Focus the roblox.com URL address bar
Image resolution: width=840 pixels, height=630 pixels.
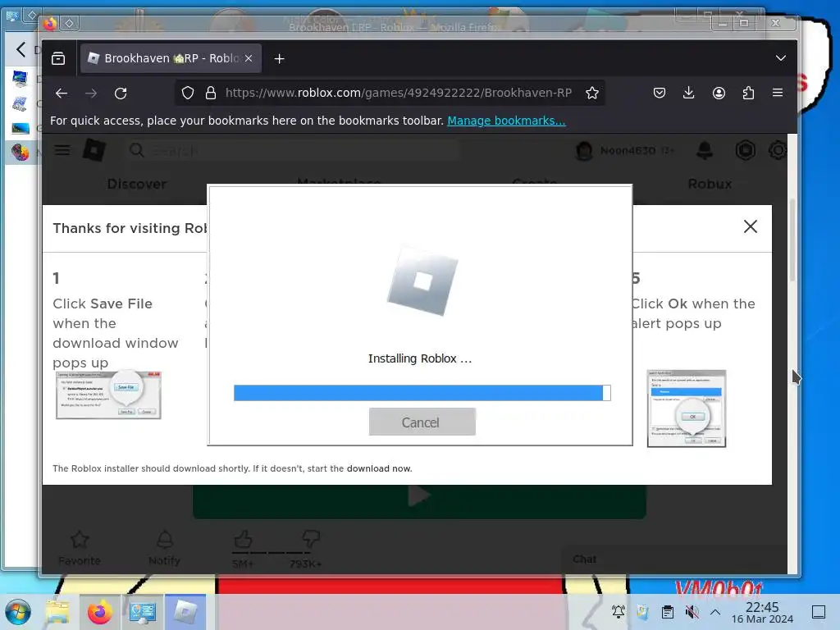(x=398, y=94)
